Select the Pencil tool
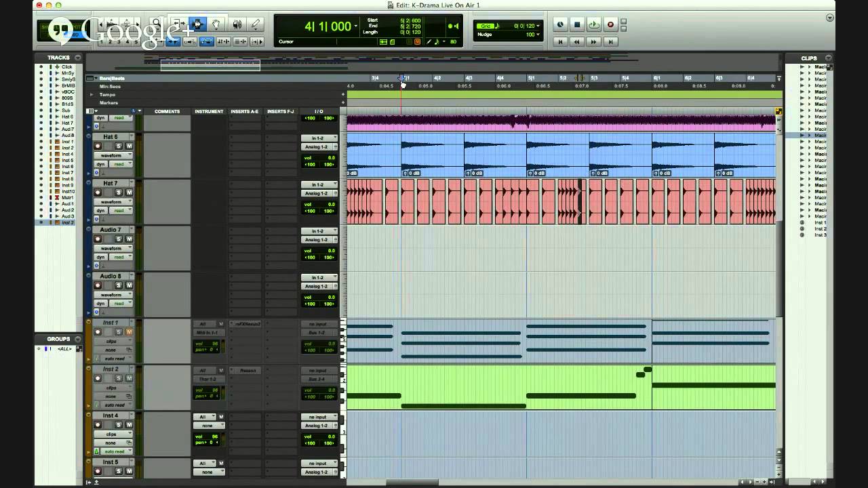Image resolution: width=868 pixels, height=488 pixels. tap(256, 24)
